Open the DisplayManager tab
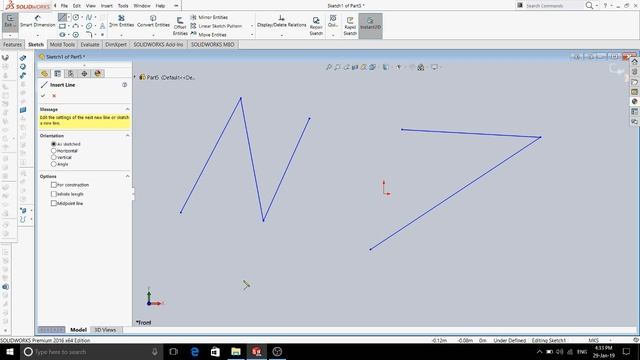 (x=98, y=73)
